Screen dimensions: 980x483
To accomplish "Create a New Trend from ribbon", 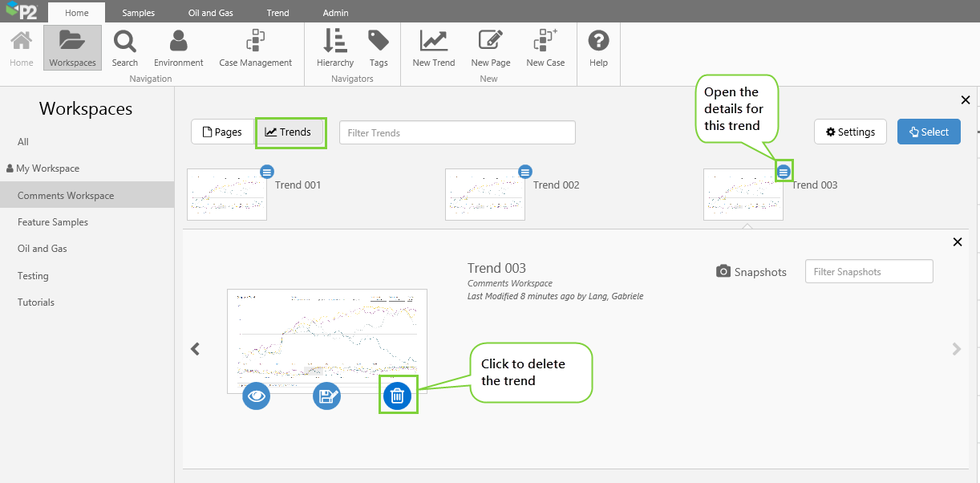I will coord(434,48).
